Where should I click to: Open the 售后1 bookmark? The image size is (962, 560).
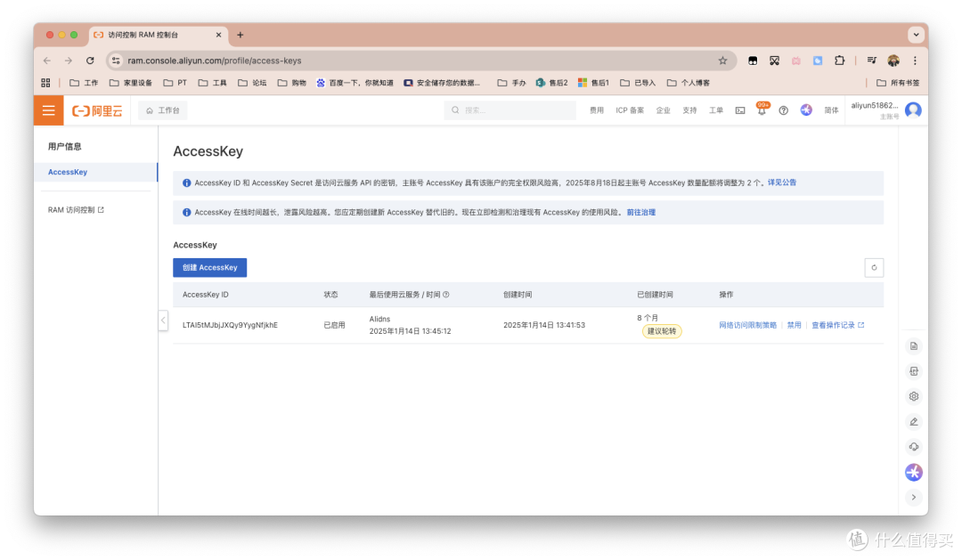click(x=593, y=83)
